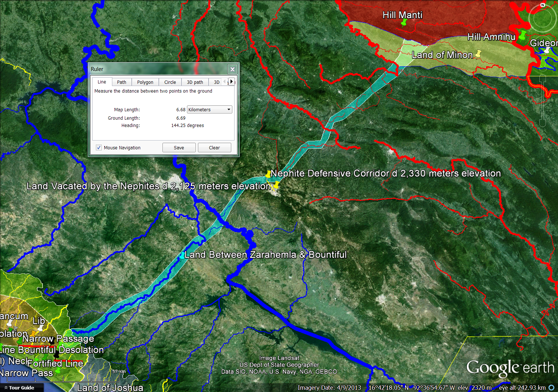Click the Narrow Pass label

tap(26, 373)
